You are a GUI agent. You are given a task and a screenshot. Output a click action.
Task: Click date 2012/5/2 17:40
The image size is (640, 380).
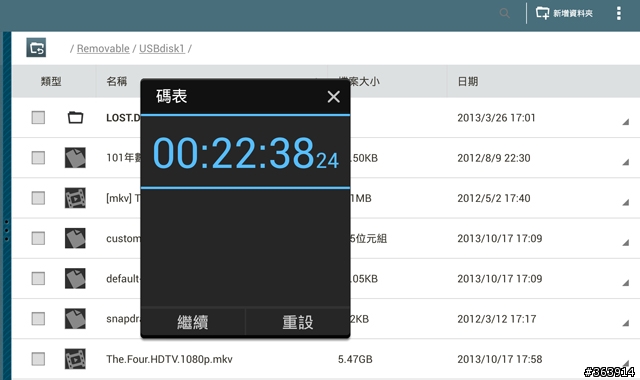tap(493, 198)
